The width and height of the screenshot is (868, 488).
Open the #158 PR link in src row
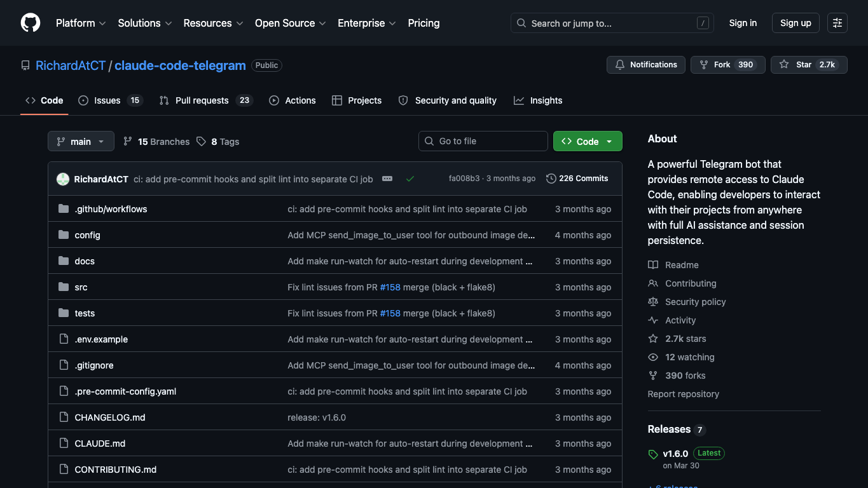pyautogui.click(x=390, y=287)
